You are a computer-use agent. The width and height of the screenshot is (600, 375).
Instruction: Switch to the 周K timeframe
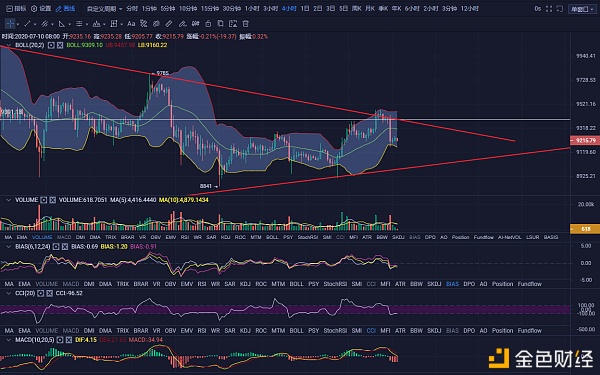[x=357, y=8]
